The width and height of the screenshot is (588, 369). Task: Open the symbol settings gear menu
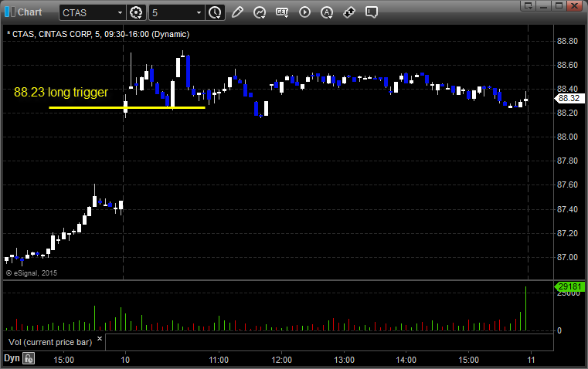136,12
